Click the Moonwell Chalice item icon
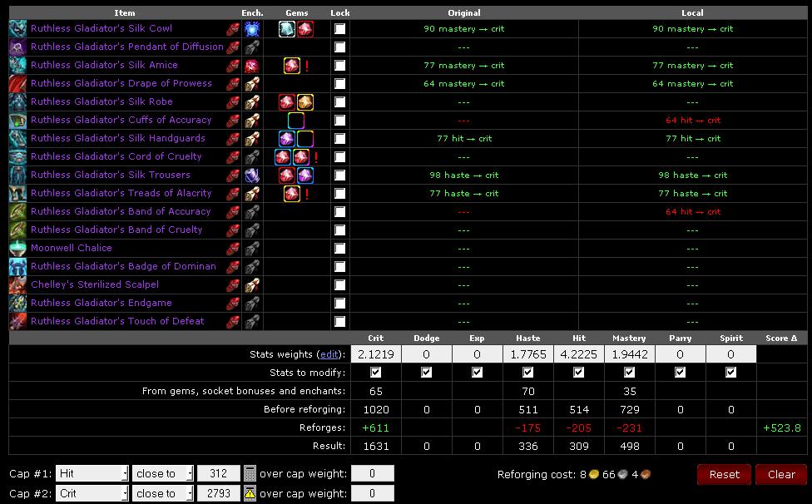 point(17,248)
